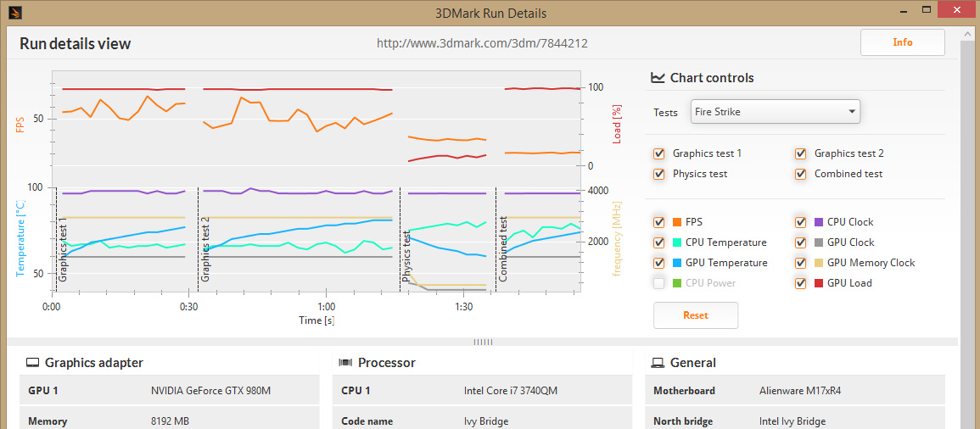Click the Ivy Bridge code name value

[486, 421]
